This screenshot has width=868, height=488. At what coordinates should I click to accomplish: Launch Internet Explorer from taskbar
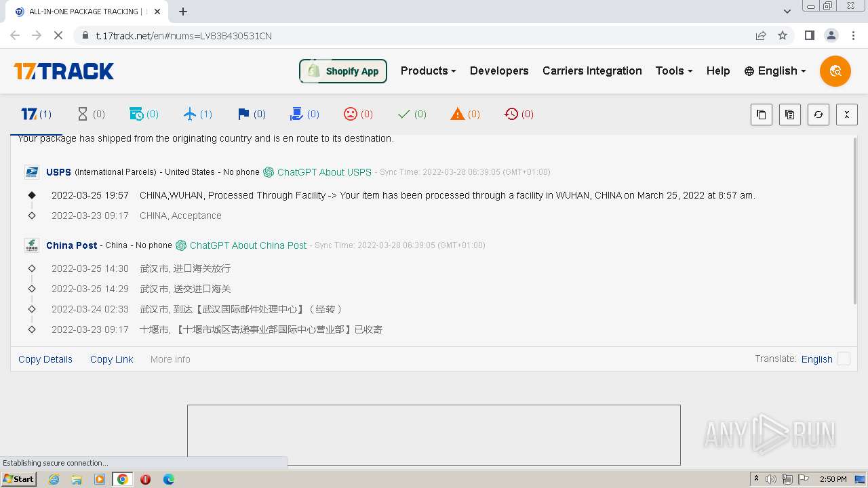54,479
